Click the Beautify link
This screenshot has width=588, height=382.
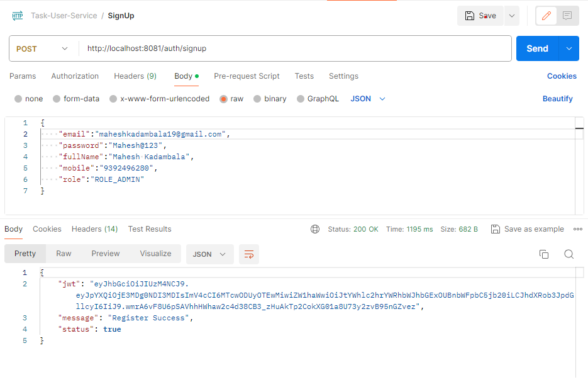click(557, 99)
